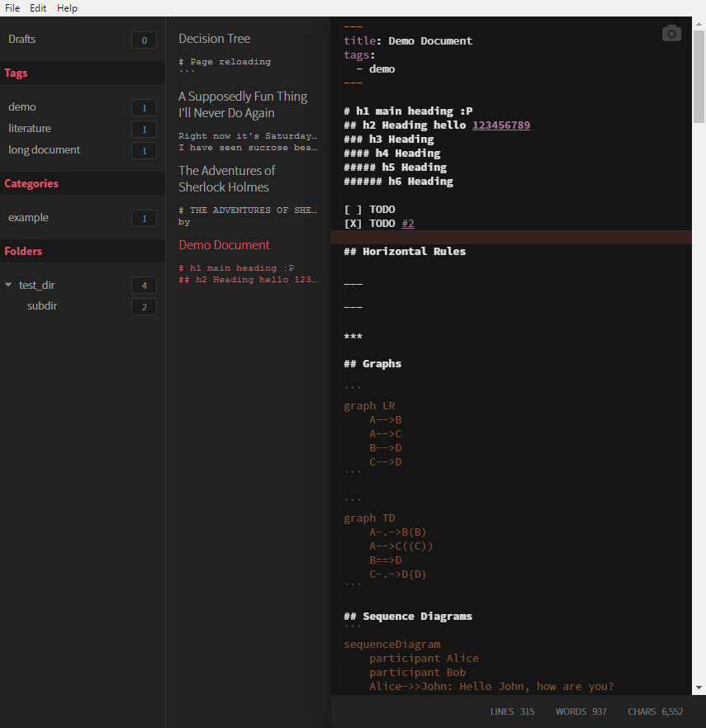Image resolution: width=706 pixels, height=728 pixels.
Task: Click the camera snapshot icon
Action: pos(671,33)
